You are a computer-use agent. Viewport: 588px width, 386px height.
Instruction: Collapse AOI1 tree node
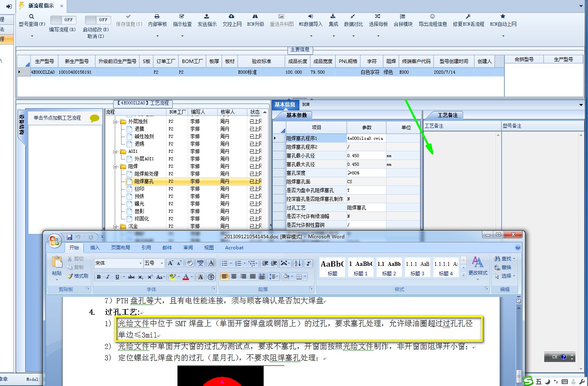point(116,152)
